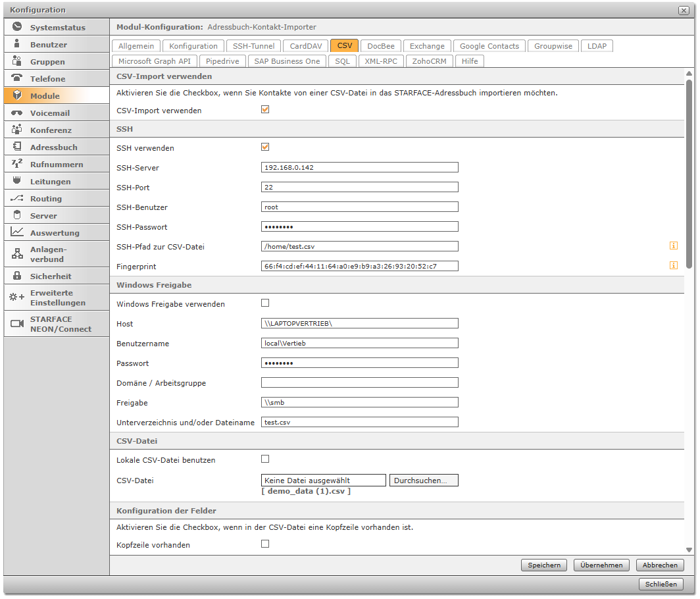Open Routing via its arrow icon

(x=17, y=198)
